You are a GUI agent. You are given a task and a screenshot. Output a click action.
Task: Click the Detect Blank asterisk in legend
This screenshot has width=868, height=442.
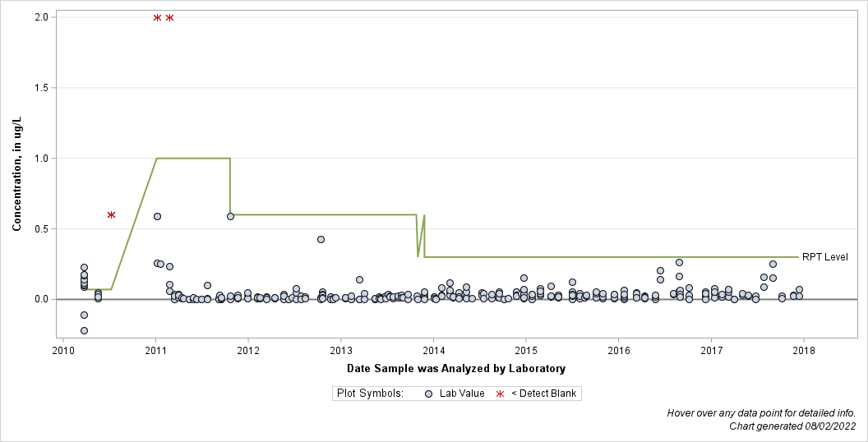(x=500, y=394)
